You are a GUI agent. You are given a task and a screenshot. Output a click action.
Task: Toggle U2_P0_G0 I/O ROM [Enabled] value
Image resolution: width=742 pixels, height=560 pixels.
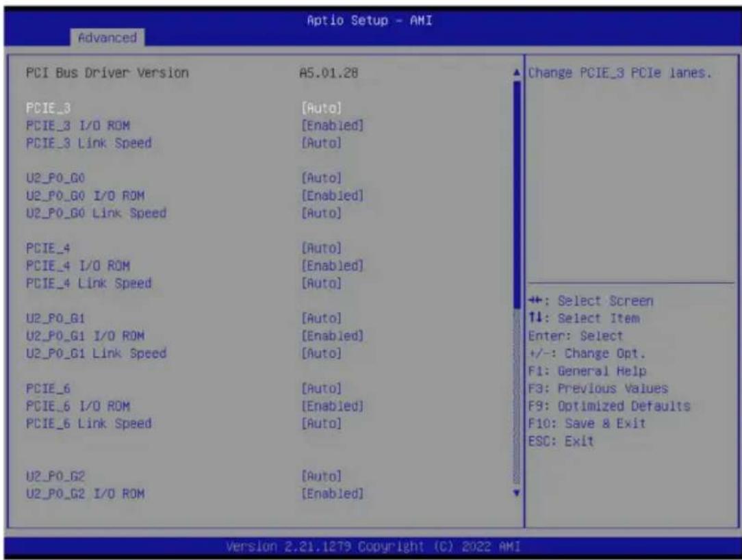pyautogui.click(x=333, y=196)
